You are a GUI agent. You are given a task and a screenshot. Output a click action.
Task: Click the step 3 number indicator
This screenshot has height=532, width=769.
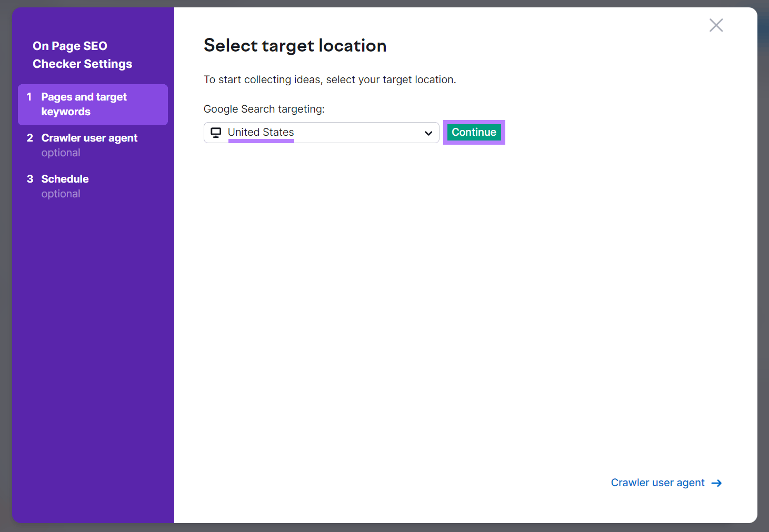pos(30,179)
